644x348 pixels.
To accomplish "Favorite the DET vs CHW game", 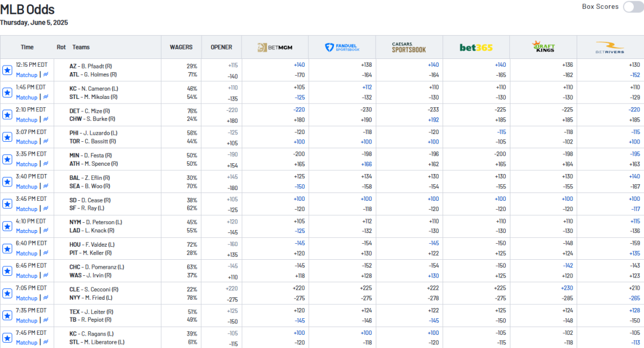I will coord(7,115).
